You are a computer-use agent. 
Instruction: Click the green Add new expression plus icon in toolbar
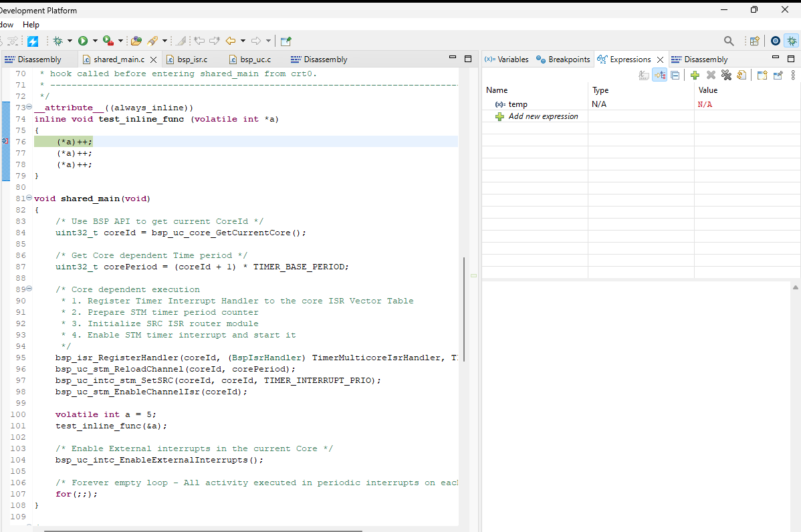coord(695,76)
